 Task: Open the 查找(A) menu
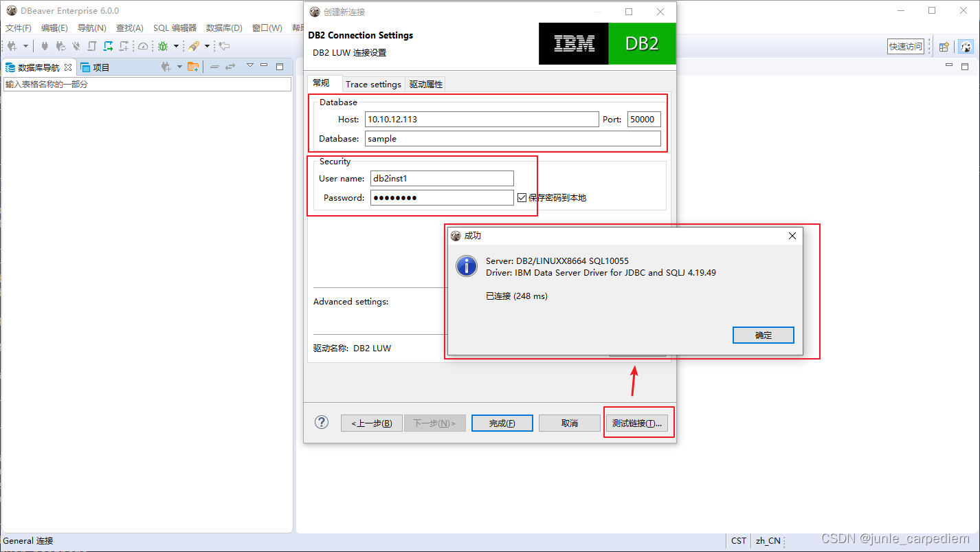tap(130, 28)
